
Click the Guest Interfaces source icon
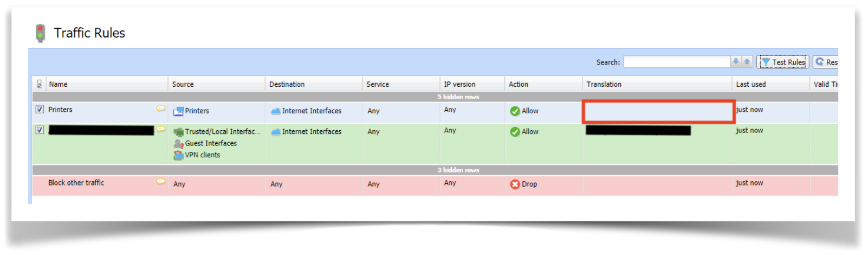pos(178,144)
